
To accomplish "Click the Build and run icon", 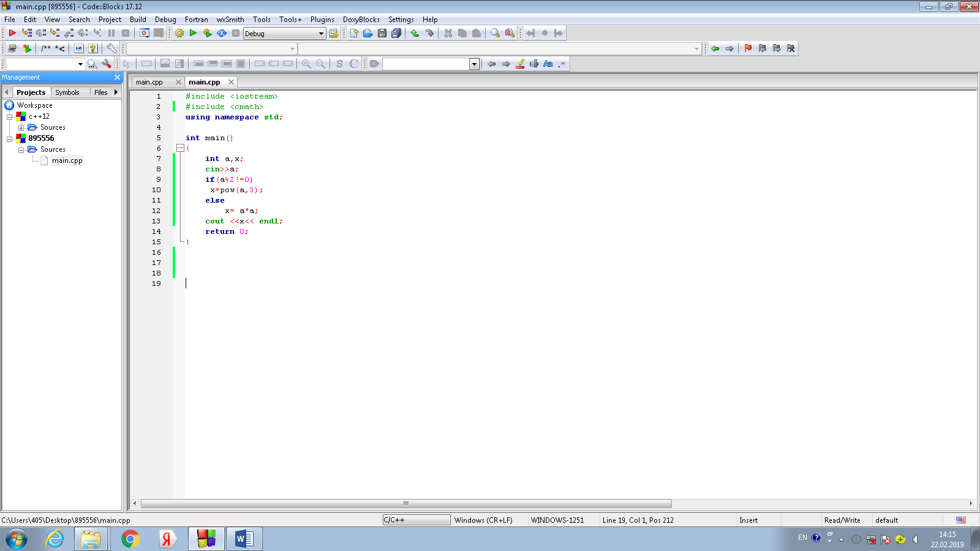I will pos(208,33).
